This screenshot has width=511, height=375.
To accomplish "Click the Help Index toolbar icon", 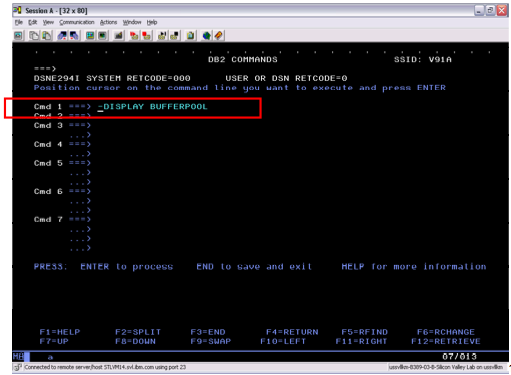I will coord(219,35).
